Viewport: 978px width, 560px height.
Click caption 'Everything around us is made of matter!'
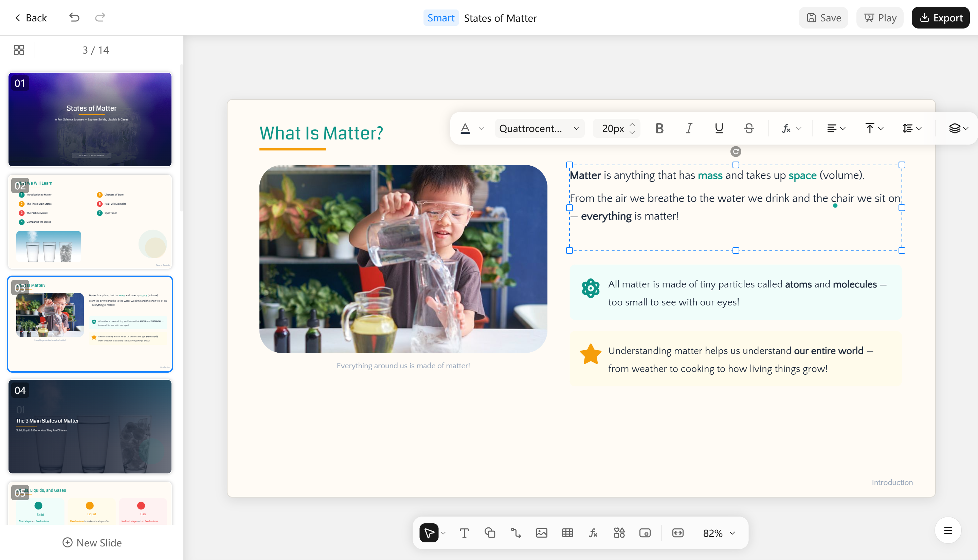click(x=403, y=366)
